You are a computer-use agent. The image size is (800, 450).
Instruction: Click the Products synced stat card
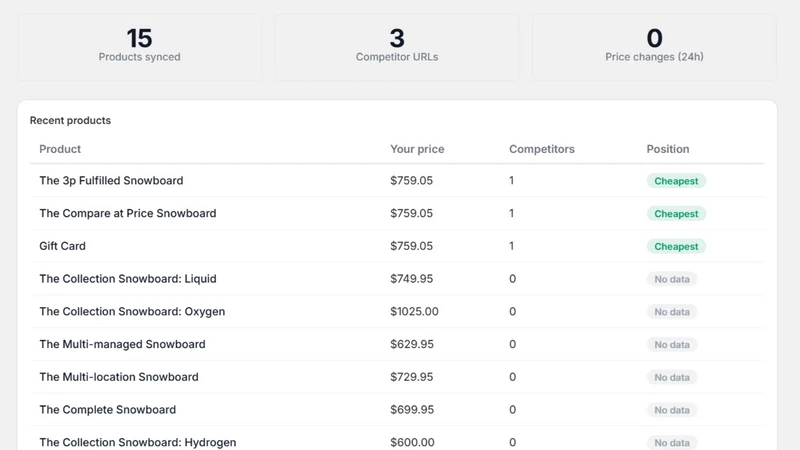[x=139, y=47]
